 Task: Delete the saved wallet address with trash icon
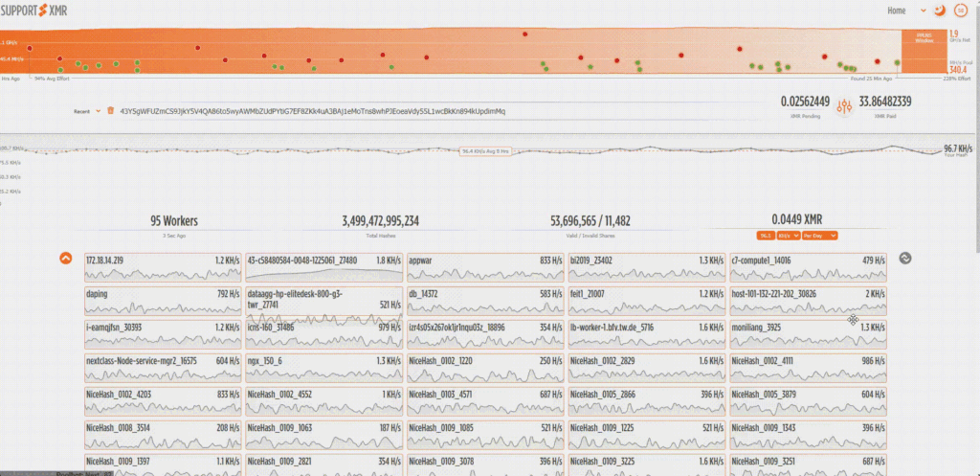pyautogui.click(x=110, y=111)
